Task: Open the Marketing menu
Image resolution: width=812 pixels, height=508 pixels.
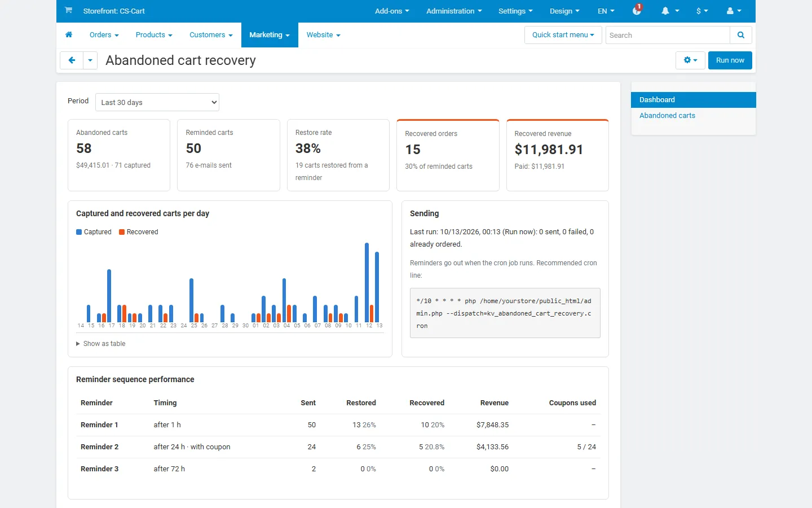Action: pos(270,35)
